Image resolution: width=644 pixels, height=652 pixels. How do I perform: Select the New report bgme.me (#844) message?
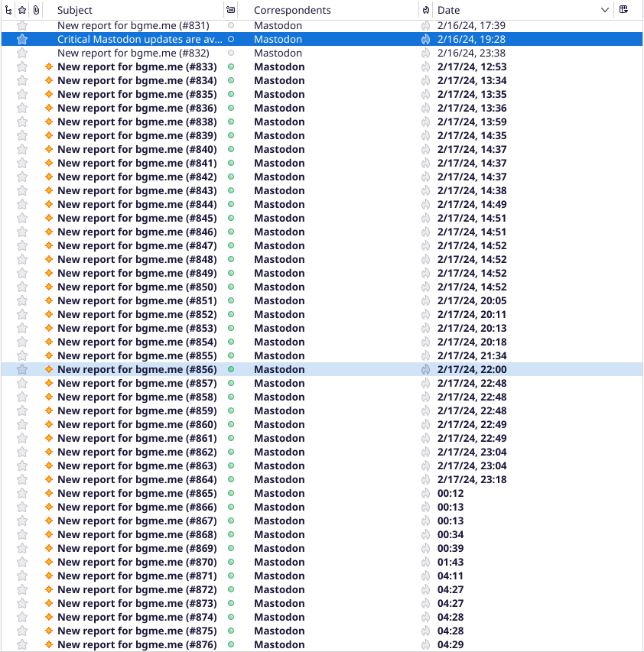(x=138, y=204)
